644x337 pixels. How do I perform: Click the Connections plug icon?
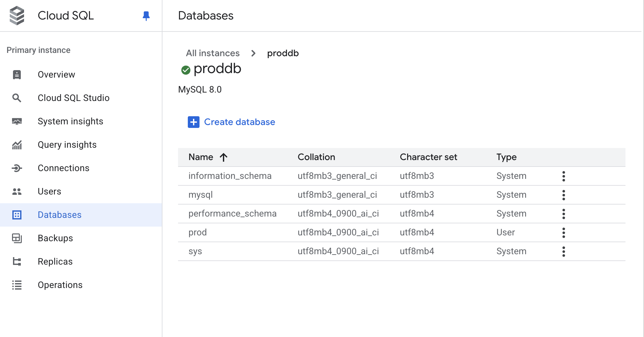[x=17, y=168]
